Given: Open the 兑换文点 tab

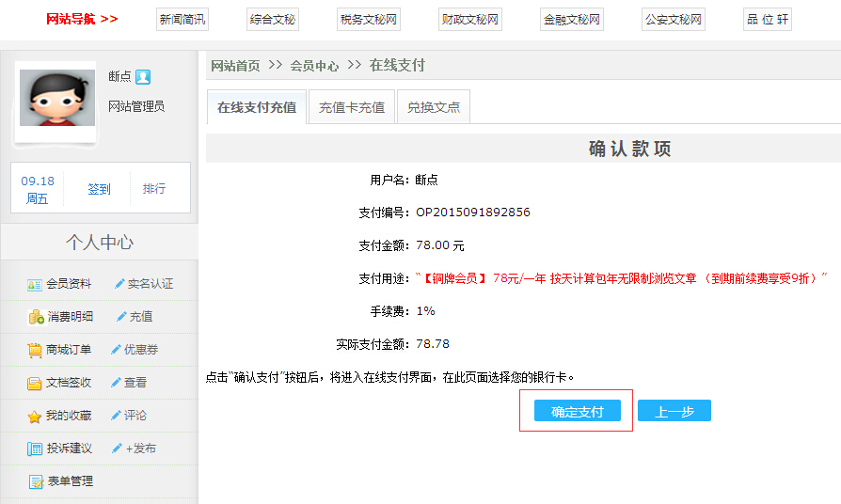Looking at the screenshot, I should tap(434, 107).
